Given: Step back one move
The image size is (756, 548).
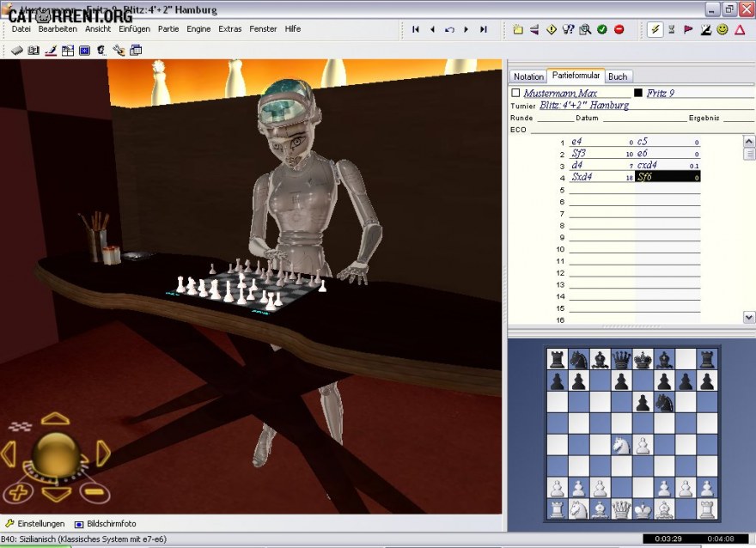Looking at the screenshot, I should click(x=432, y=29).
